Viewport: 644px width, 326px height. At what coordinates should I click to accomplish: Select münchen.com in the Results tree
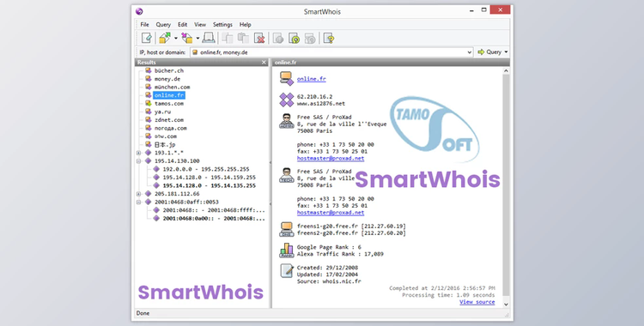[x=172, y=87]
